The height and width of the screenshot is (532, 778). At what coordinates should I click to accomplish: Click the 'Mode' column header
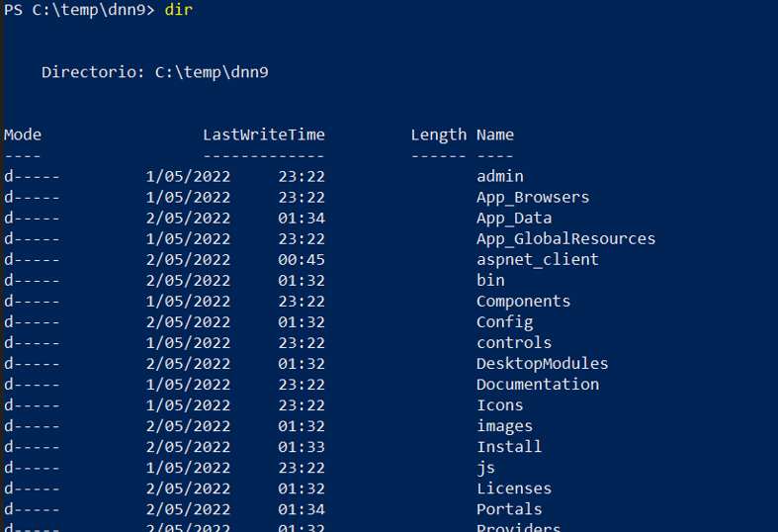(23, 134)
